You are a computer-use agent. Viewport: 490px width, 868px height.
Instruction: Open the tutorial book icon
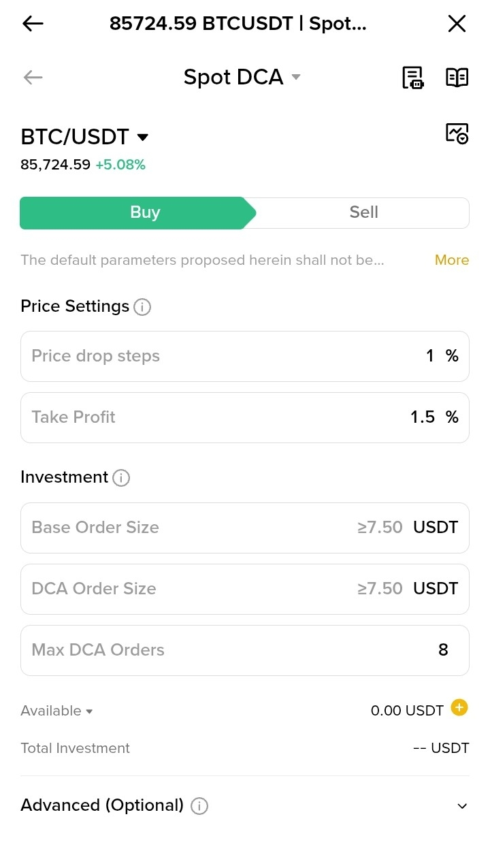click(x=457, y=78)
